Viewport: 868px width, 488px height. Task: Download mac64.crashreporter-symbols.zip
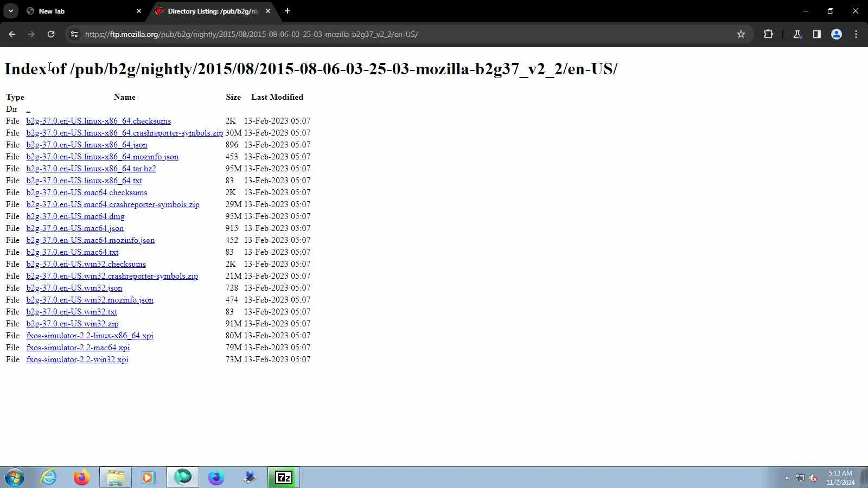113,204
